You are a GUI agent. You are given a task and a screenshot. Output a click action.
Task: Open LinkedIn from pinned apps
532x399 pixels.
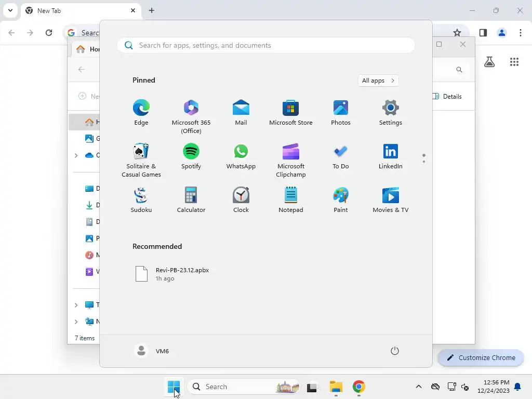coord(391,156)
